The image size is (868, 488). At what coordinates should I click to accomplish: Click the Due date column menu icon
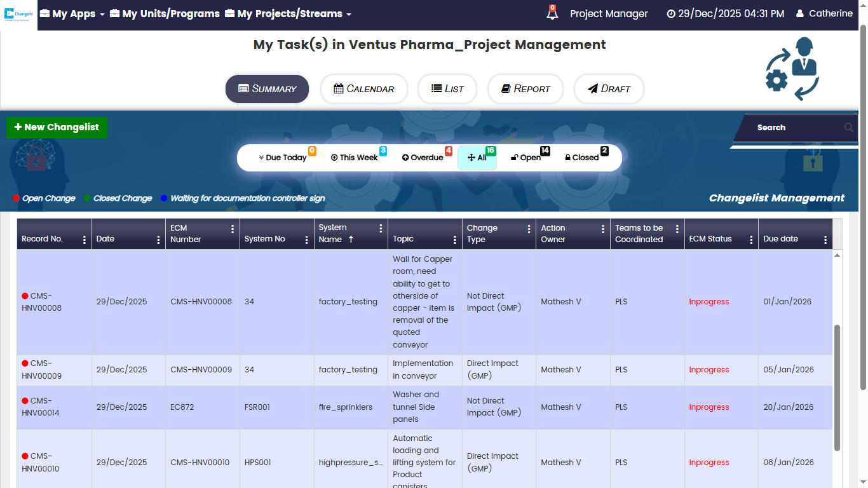(825, 240)
